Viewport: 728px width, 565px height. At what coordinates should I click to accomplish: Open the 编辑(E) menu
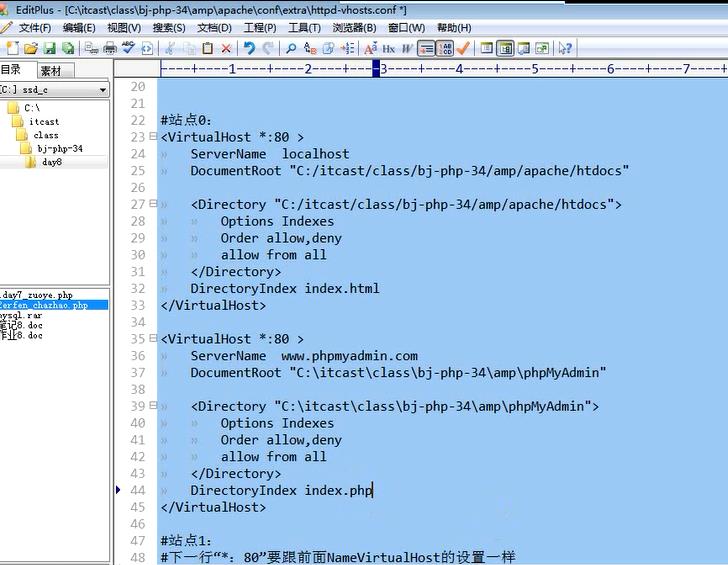pyautogui.click(x=79, y=28)
